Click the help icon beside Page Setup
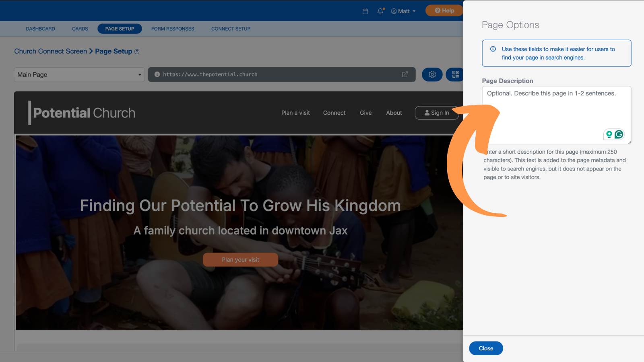The height and width of the screenshot is (362, 644). pyautogui.click(x=137, y=51)
